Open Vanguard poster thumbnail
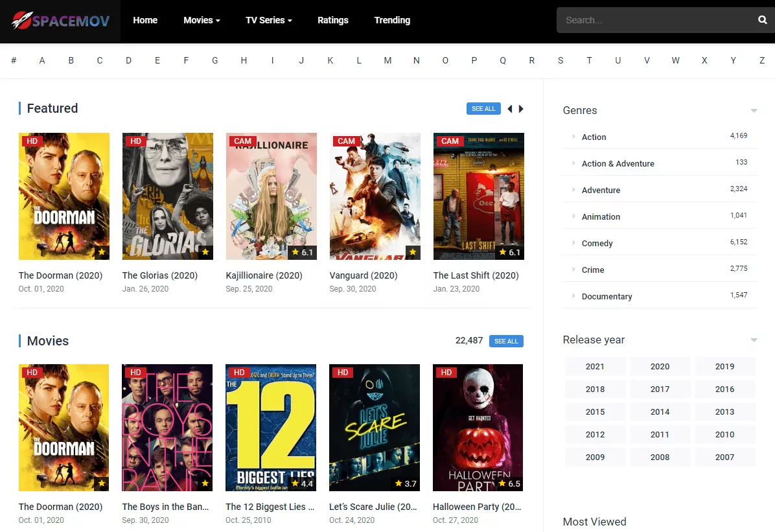Screen dimensions: 775x532 tap(375, 196)
